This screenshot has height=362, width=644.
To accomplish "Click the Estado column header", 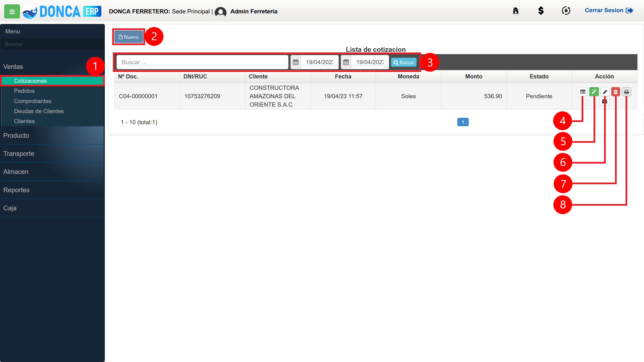I will pos(539,76).
